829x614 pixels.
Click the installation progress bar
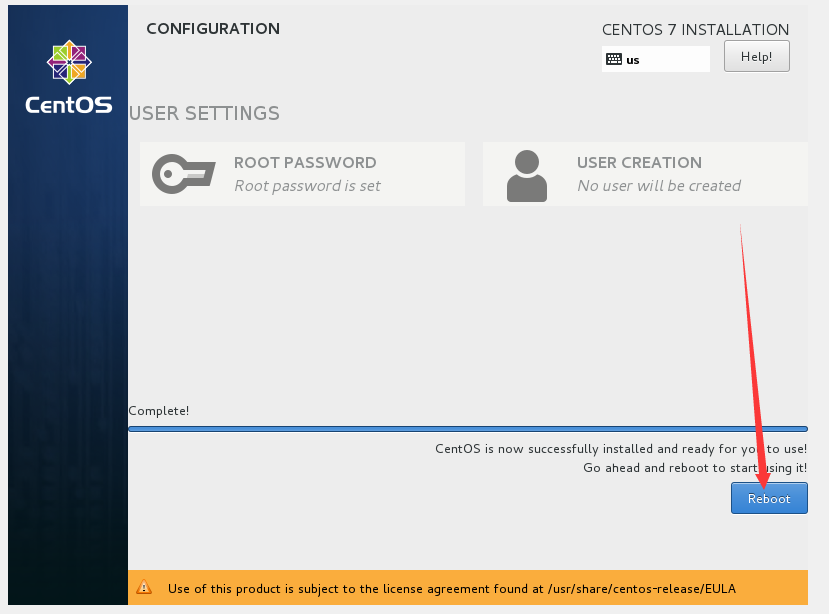click(468, 429)
